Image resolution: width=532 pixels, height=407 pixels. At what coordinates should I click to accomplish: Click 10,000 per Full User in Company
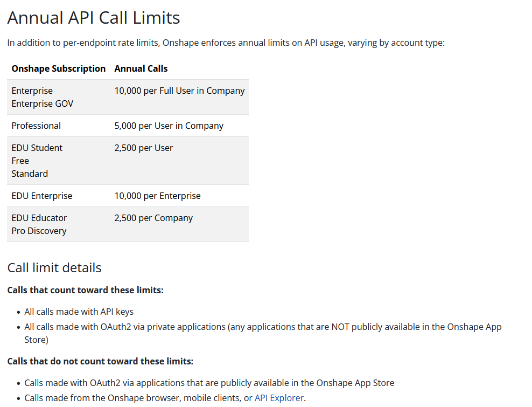179,91
